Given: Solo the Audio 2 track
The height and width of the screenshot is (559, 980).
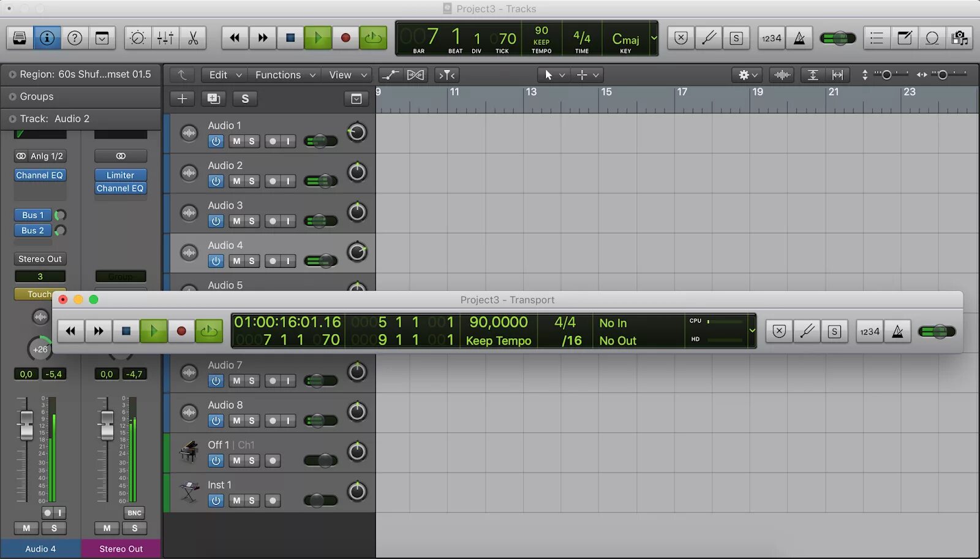Looking at the screenshot, I should point(251,181).
